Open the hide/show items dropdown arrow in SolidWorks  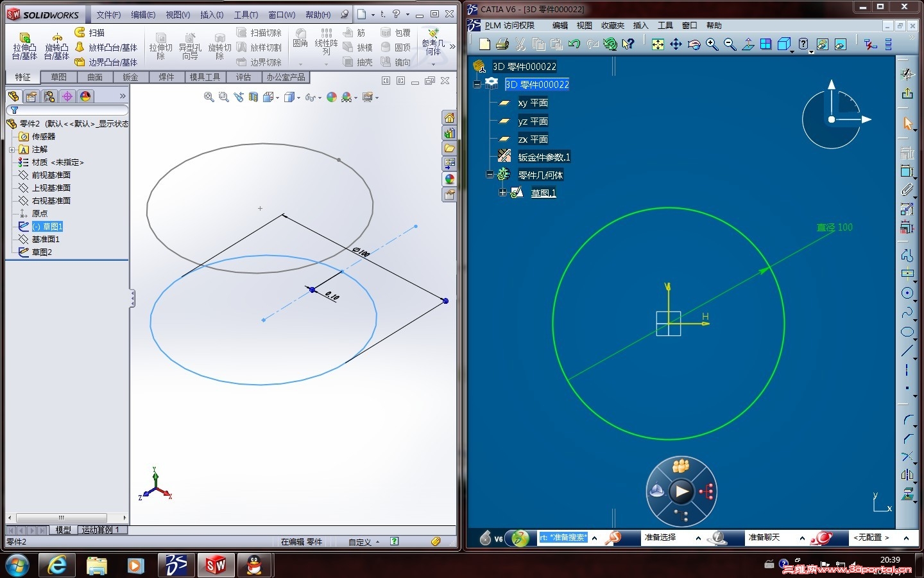pos(320,98)
